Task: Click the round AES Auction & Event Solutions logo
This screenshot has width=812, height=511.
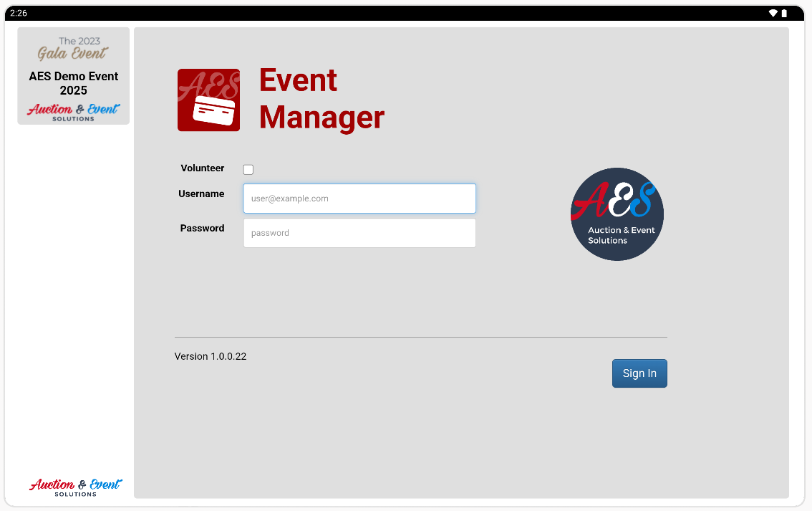Action: coord(617,214)
